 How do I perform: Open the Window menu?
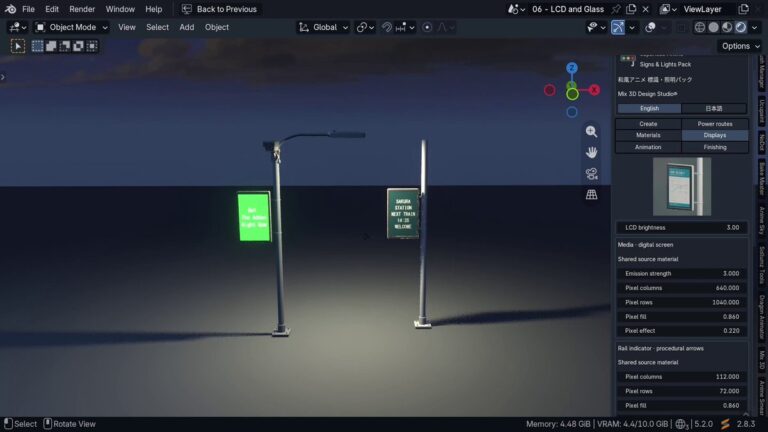[120, 9]
